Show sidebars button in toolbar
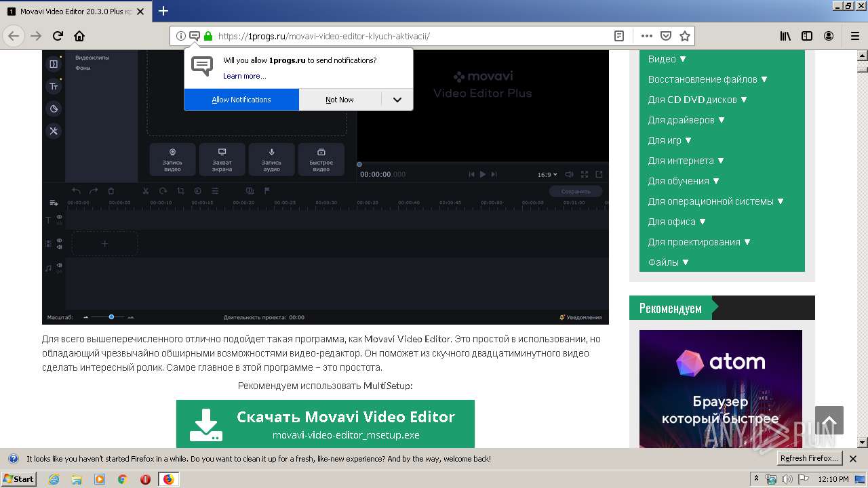 point(807,36)
